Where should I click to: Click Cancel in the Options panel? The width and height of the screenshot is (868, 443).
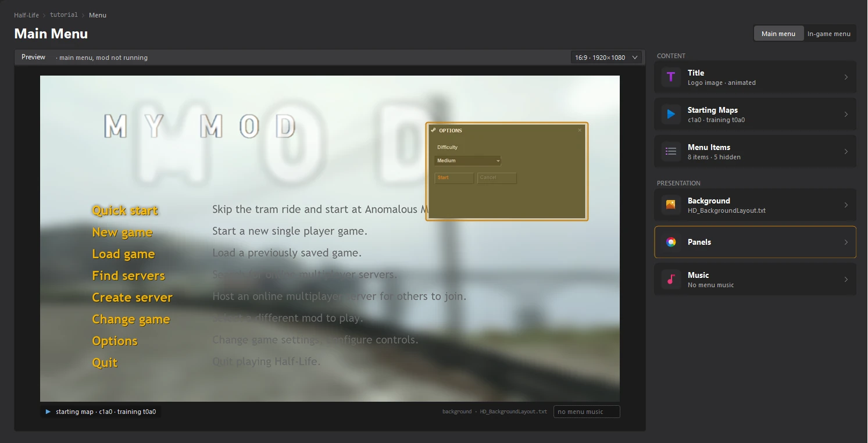point(497,178)
